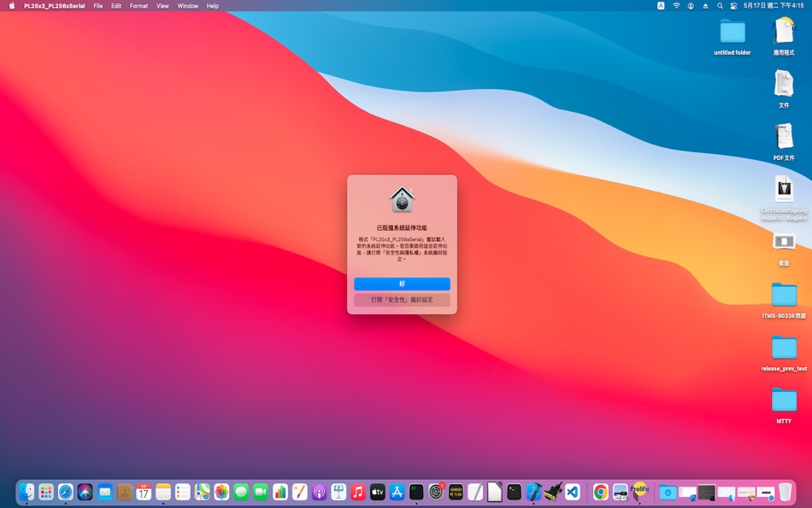Image resolution: width=812 pixels, height=508 pixels.
Task: Open Podcasts from the Dock
Action: (319, 492)
